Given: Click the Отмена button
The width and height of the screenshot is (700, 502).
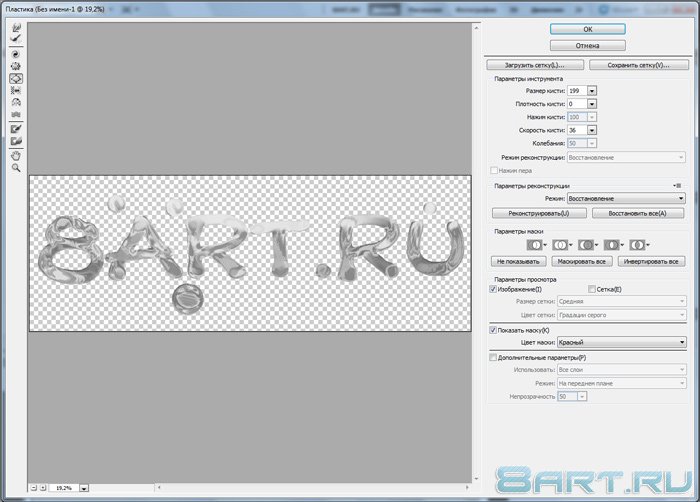Looking at the screenshot, I should tap(588, 46).
